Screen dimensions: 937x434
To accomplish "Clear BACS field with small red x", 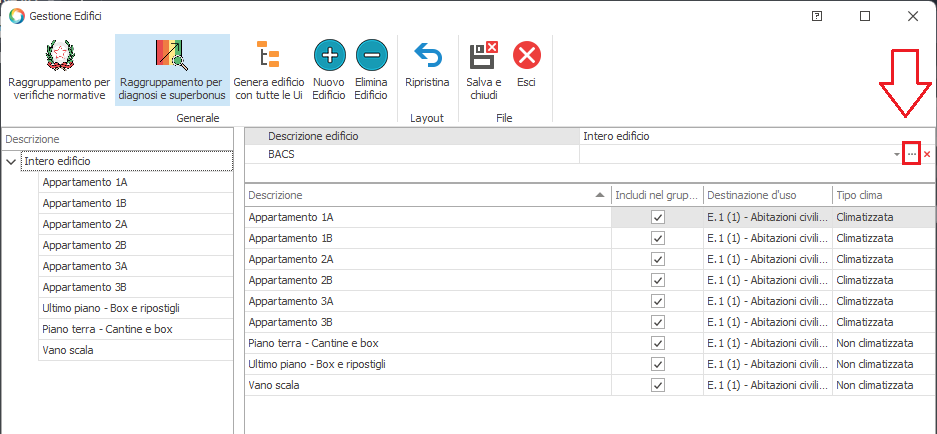I will pos(927,154).
